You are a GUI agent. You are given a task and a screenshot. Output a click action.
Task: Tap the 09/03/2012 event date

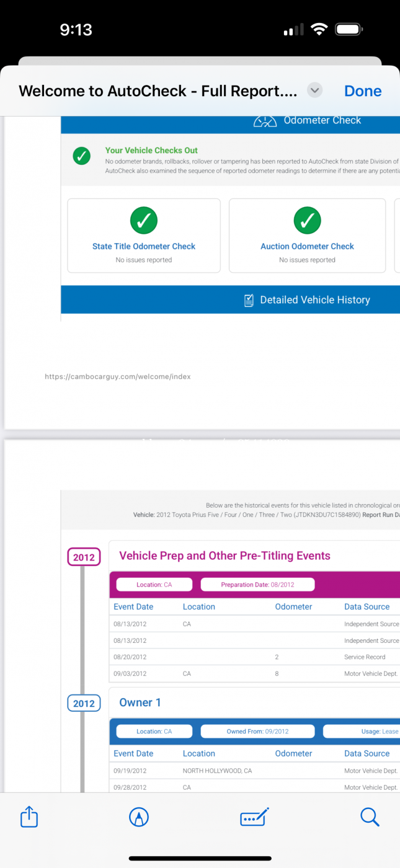pyautogui.click(x=130, y=673)
